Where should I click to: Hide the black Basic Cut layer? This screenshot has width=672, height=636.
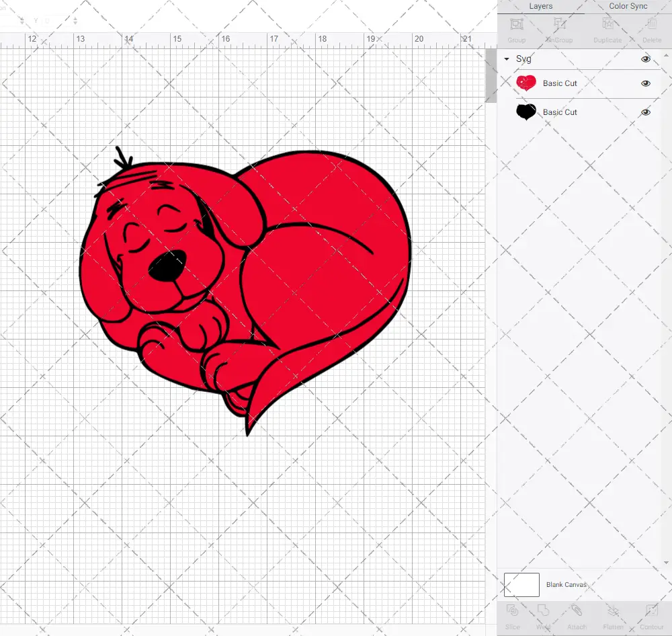[645, 112]
